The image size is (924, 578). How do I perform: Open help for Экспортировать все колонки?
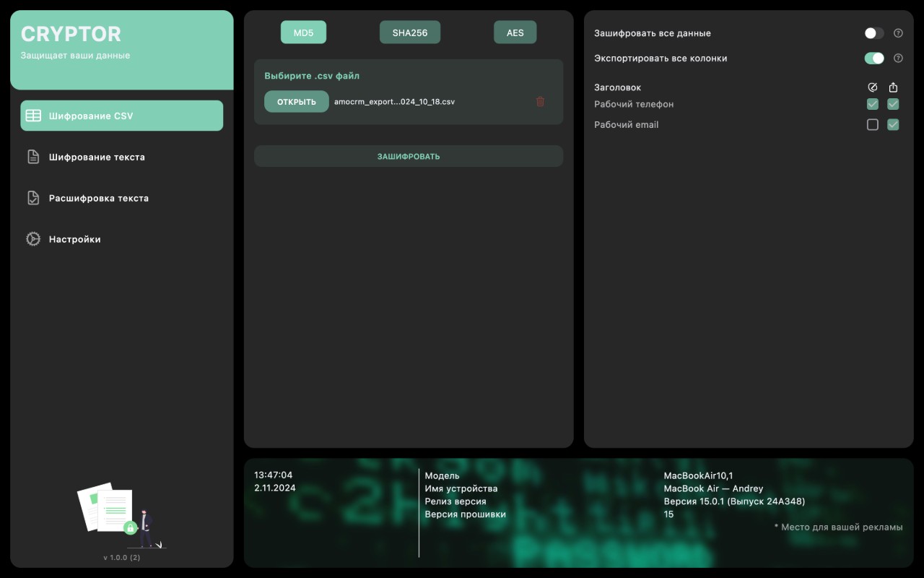pos(898,59)
